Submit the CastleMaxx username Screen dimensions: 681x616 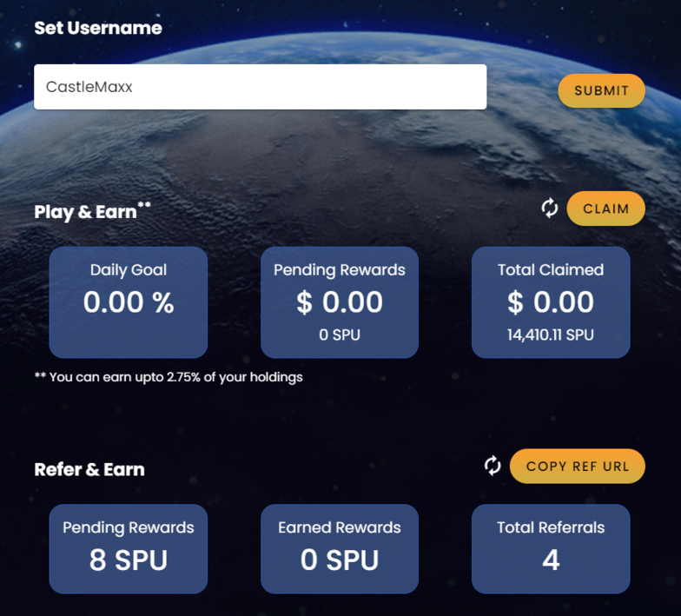click(x=601, y=90)
